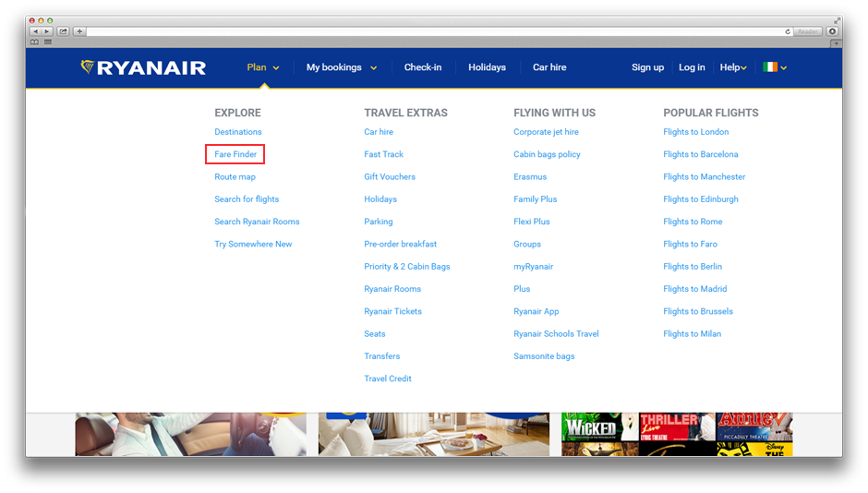The height and width of the screenshot is (493, 868).
Task: Open Ryanair Schools Travel
Action: point(556,333)
